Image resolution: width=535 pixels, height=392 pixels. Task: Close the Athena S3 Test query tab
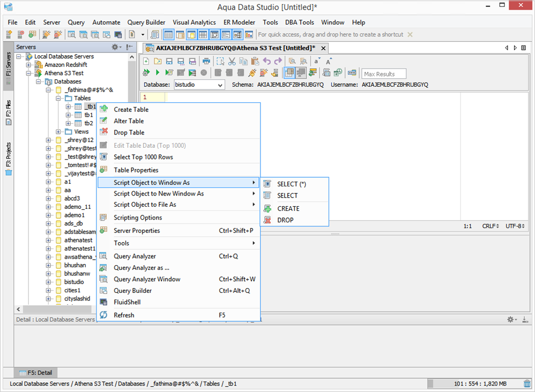click(323, 48)
